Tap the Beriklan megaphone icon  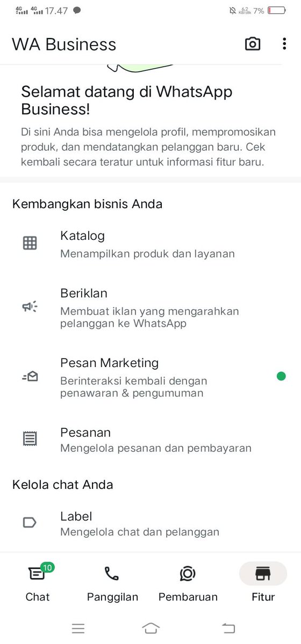(30, 307)
